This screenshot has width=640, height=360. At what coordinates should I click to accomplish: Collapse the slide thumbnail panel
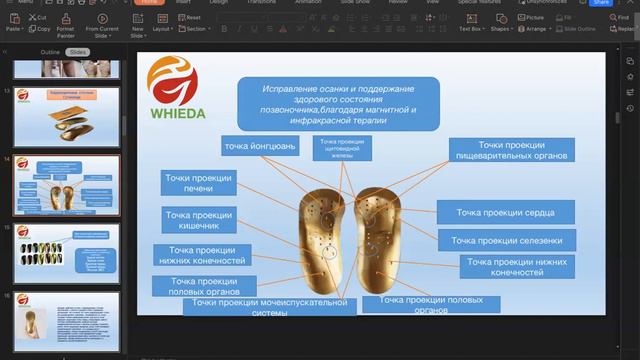[x=5, y=52]
